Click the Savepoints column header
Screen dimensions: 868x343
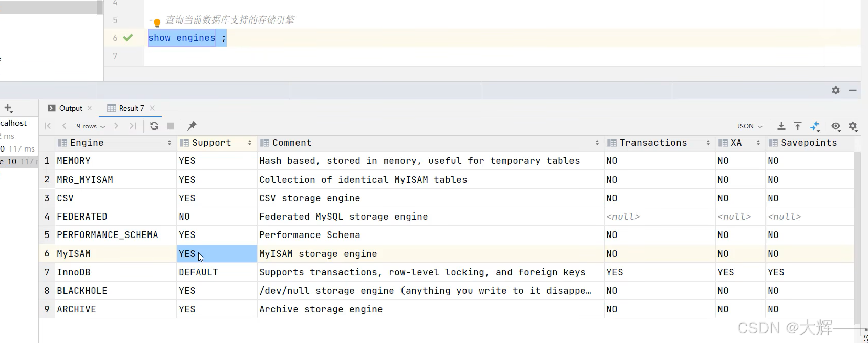click(809, 143)
